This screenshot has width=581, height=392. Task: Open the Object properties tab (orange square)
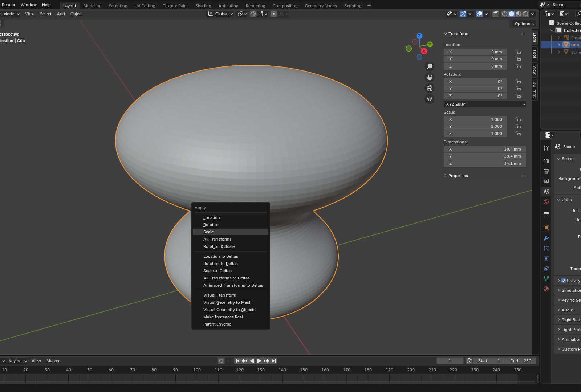(546, 228)
